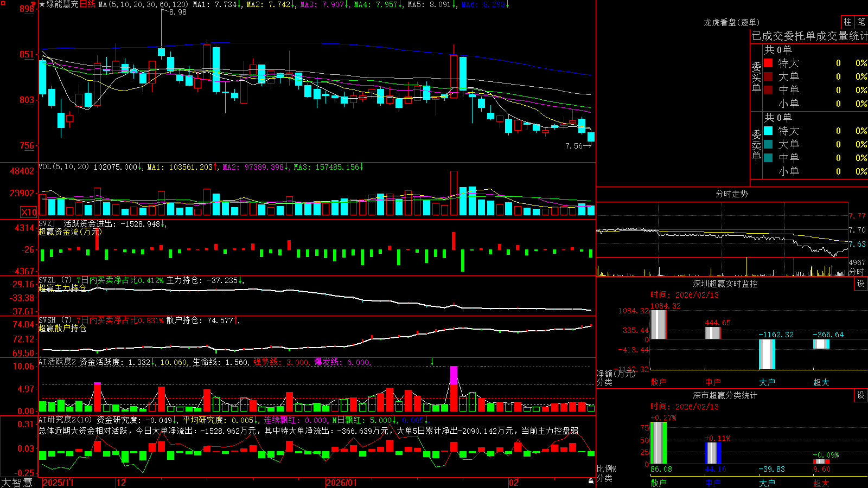Open 设 settings for 深圳超赢实时监控
This screenshot has height=488, width=868.
(x=861, y=284)
